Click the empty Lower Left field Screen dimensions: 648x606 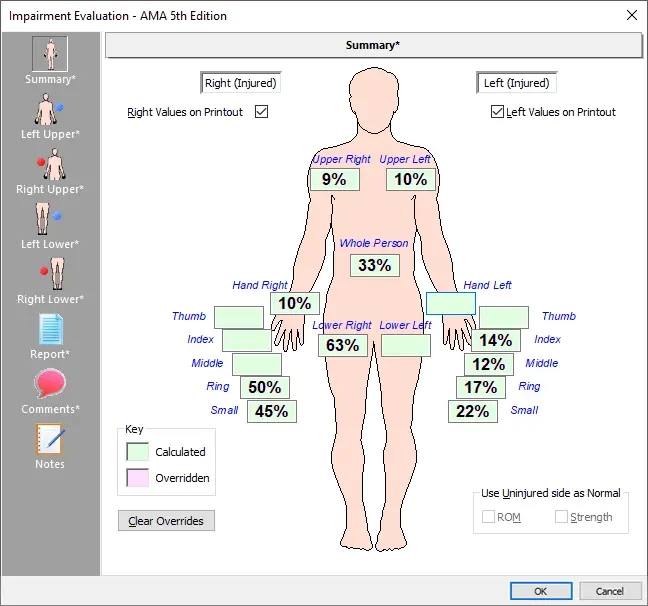[406, 345]
